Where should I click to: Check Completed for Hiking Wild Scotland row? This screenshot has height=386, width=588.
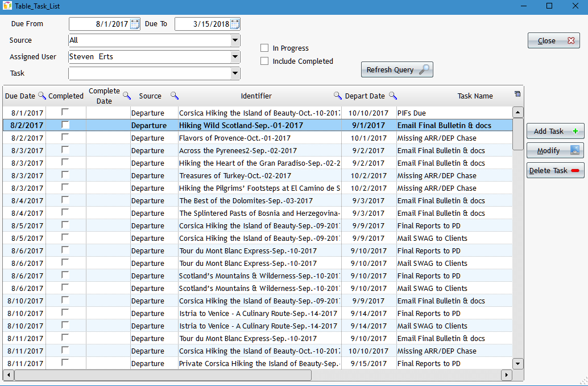(x=65, y=125)
